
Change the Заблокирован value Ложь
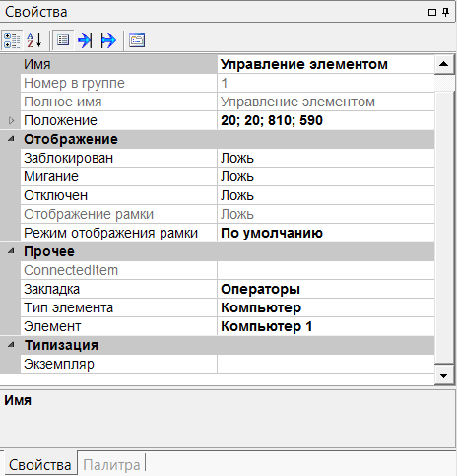click(326, 158)
